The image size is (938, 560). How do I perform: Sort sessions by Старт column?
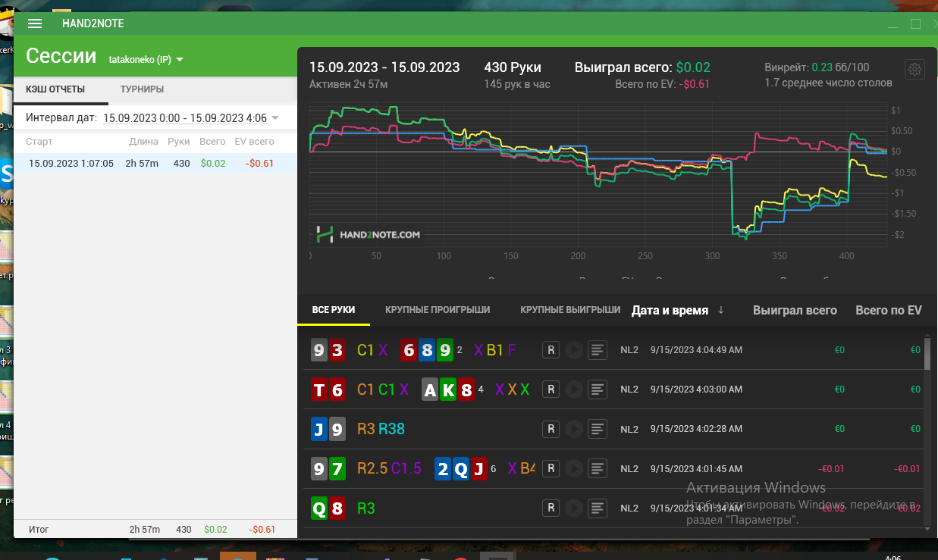pyautogui.click(x=39, y=142)
